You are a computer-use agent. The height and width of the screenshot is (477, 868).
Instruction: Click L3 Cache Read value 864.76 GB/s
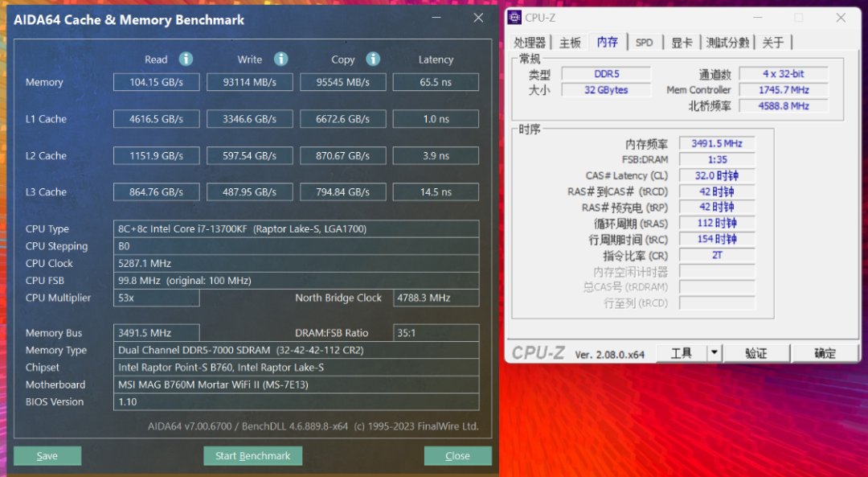click(157, 191)
